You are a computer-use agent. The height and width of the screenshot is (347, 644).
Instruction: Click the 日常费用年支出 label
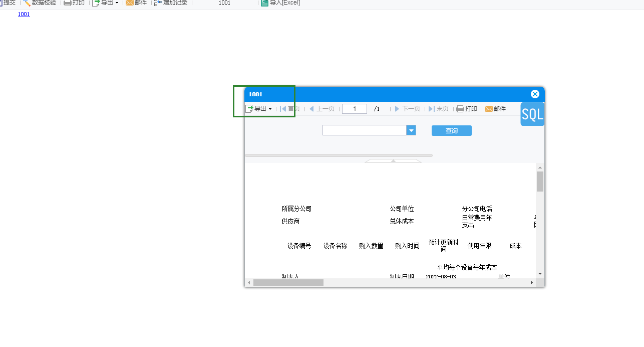coord(477,221)
